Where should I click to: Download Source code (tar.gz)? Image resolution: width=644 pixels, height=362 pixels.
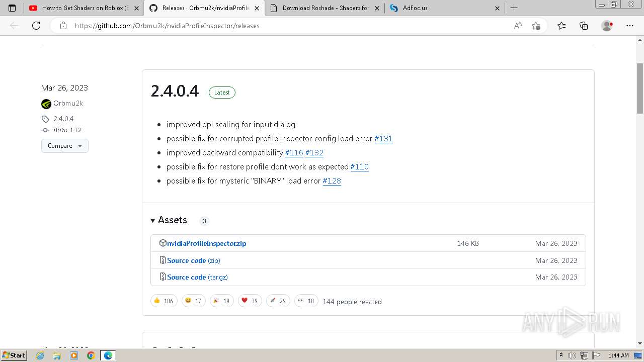click(x=197, y=277)
